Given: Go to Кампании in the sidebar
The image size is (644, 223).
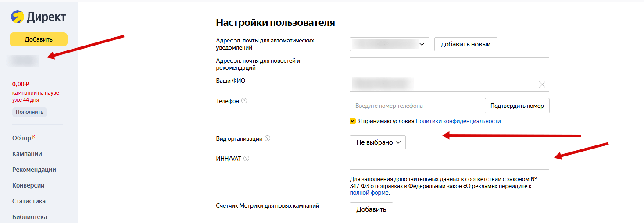Looking at the screenshot, I should point(27,154).
